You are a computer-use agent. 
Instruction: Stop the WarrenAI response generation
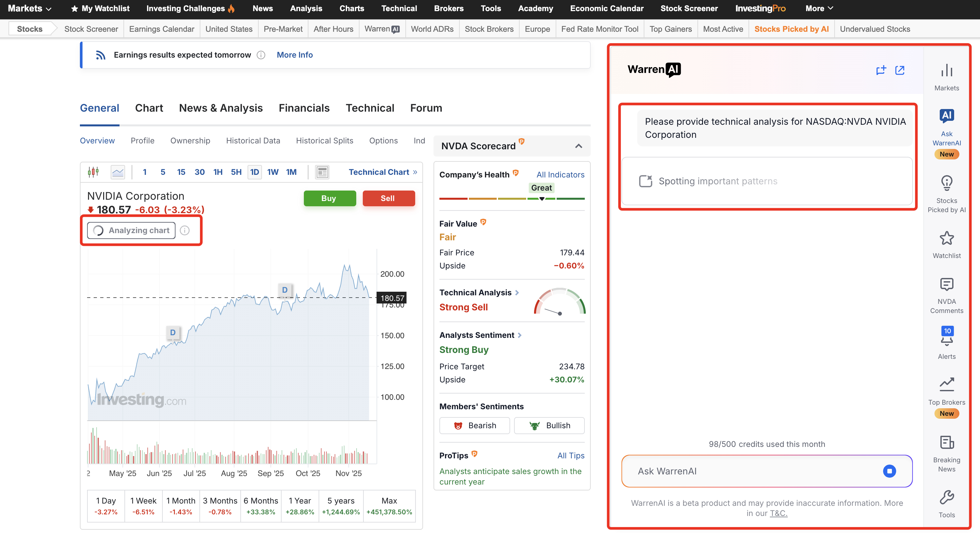tap(889, 470)
